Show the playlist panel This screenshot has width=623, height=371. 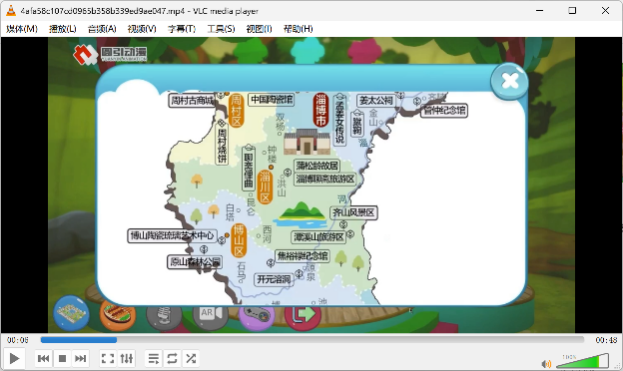click(x=153, y=359)
